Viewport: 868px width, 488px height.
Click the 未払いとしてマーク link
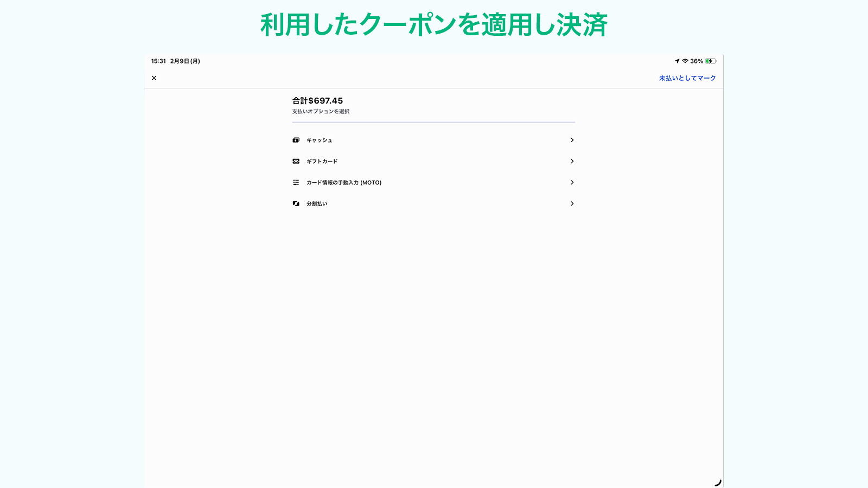pyautogui.click(x=688, y=78)
